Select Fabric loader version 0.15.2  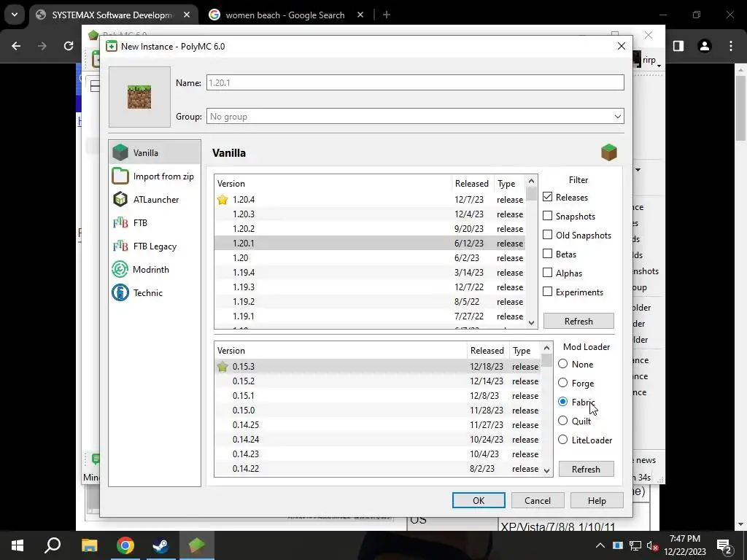tap(377, 381)
